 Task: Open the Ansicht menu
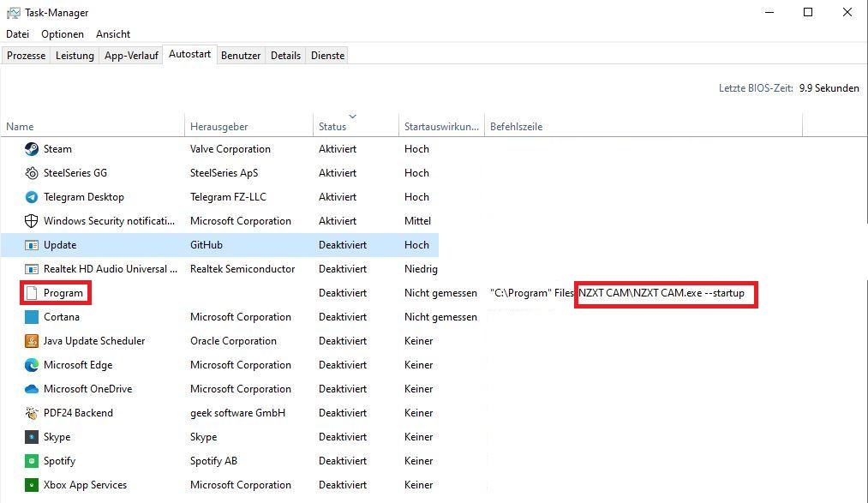tap(113, 34)
